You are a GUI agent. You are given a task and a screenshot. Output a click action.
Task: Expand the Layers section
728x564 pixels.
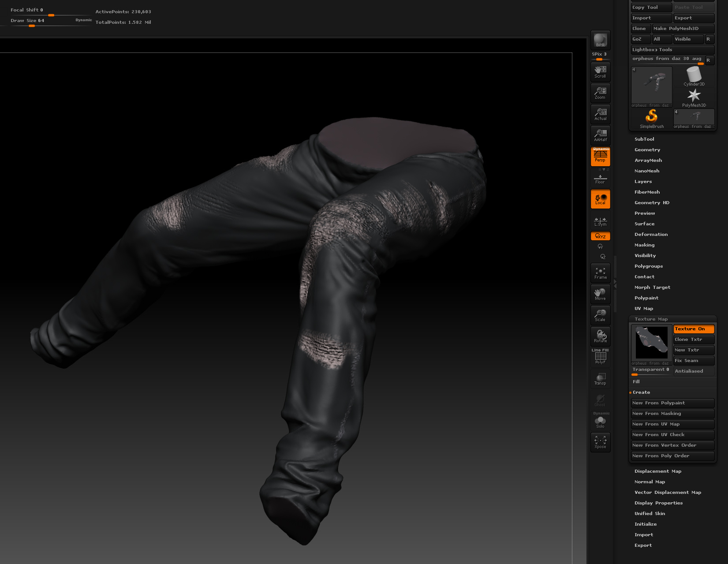click(x=643, y=182)
